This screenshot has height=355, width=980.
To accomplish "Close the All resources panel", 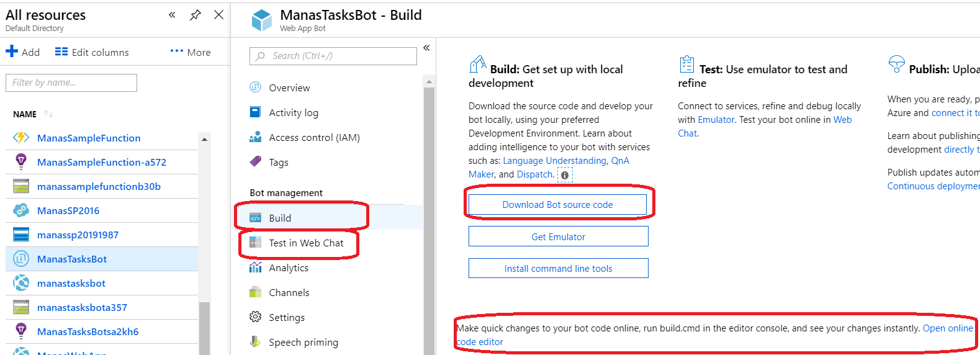I will [218, 15].
